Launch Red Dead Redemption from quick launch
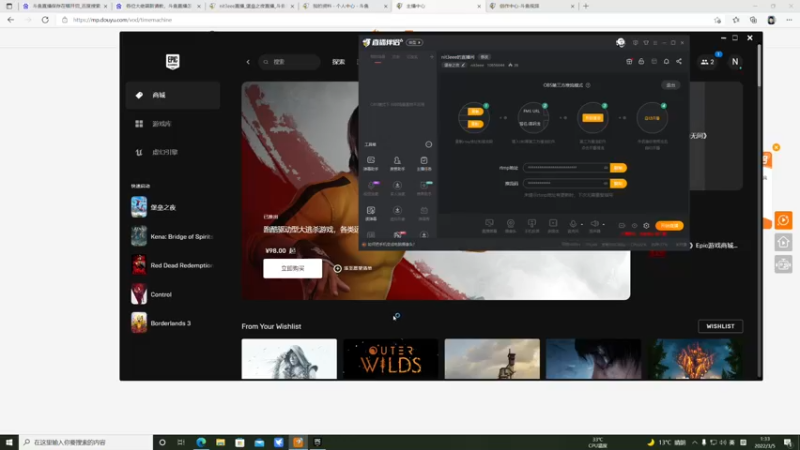The height and width of the screenshot is (450, 800). point(171,265)
